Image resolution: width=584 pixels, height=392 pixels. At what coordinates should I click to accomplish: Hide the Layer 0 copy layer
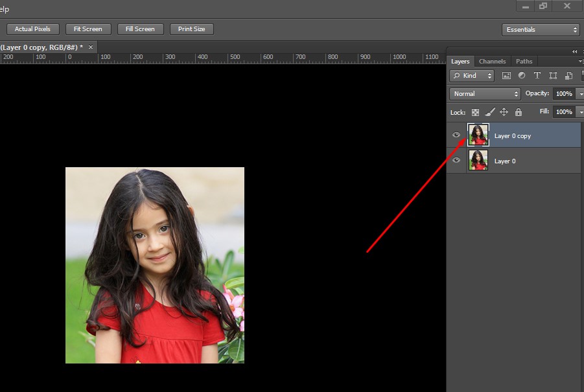[x=456, y=135]
